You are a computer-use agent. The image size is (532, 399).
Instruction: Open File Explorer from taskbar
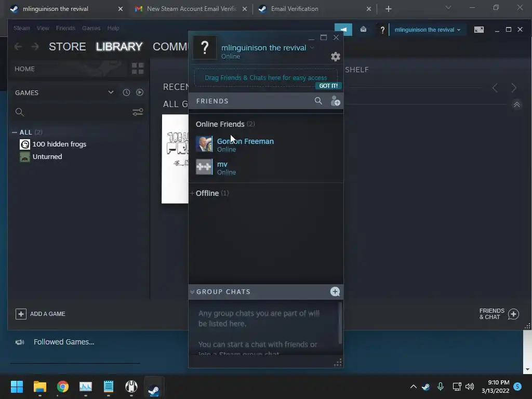pyautogui.click(x=39, y=387)
